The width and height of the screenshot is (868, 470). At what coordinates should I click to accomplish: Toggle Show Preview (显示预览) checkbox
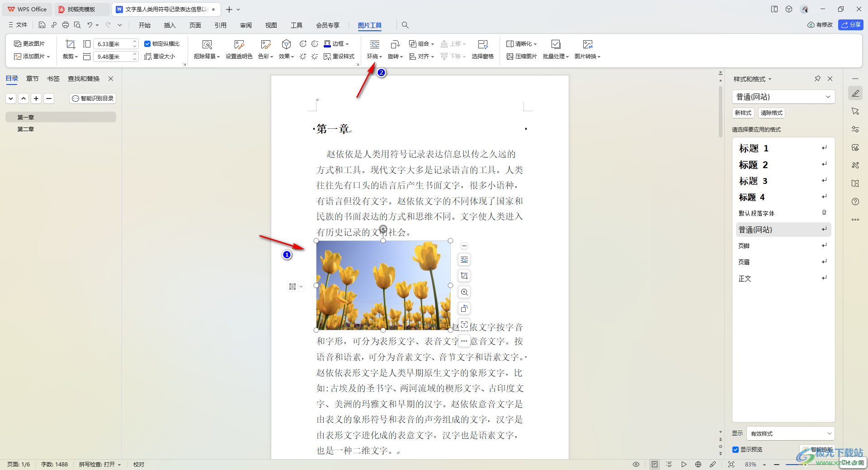736,450
